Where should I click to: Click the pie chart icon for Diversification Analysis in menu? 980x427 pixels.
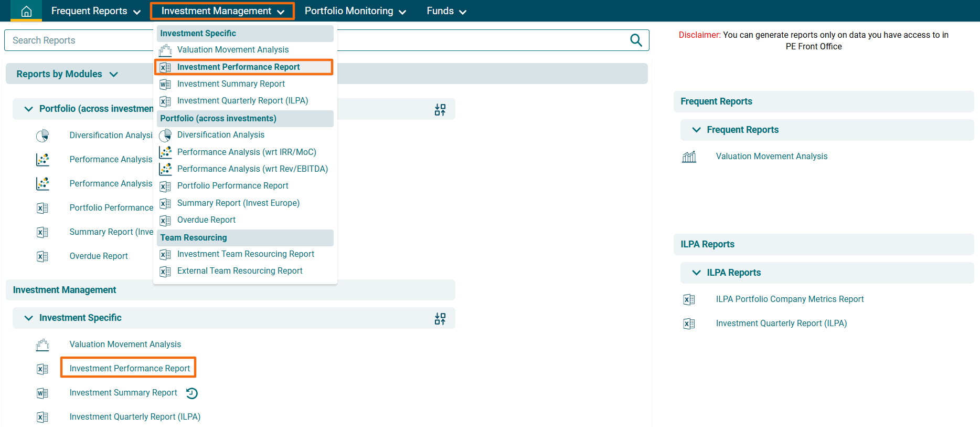click(165, 136)
